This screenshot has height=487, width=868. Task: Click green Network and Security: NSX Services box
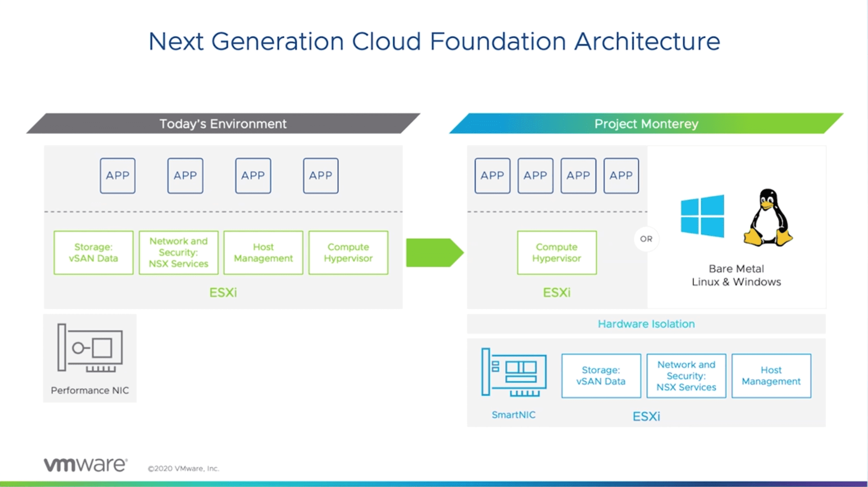point(179,253)
